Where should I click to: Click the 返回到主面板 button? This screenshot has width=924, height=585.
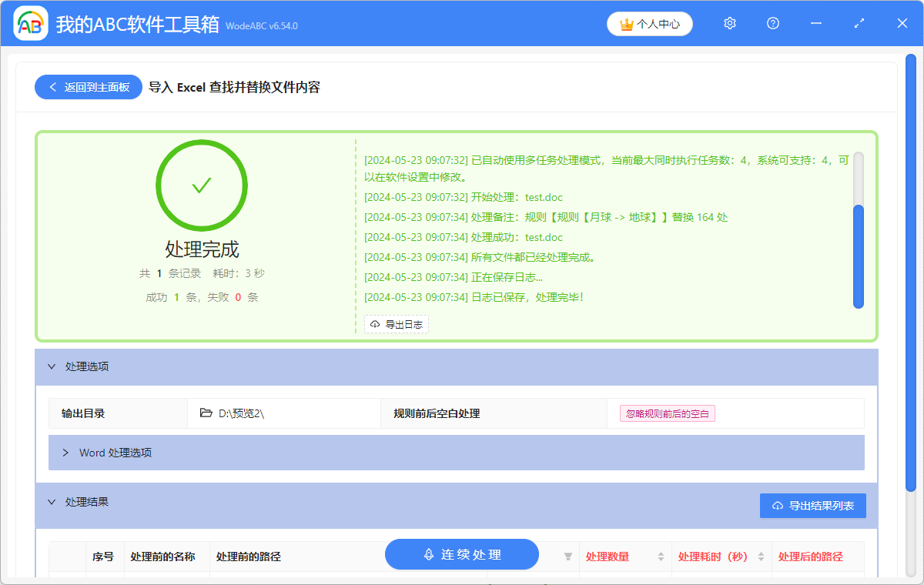click(x=88, y=87)
